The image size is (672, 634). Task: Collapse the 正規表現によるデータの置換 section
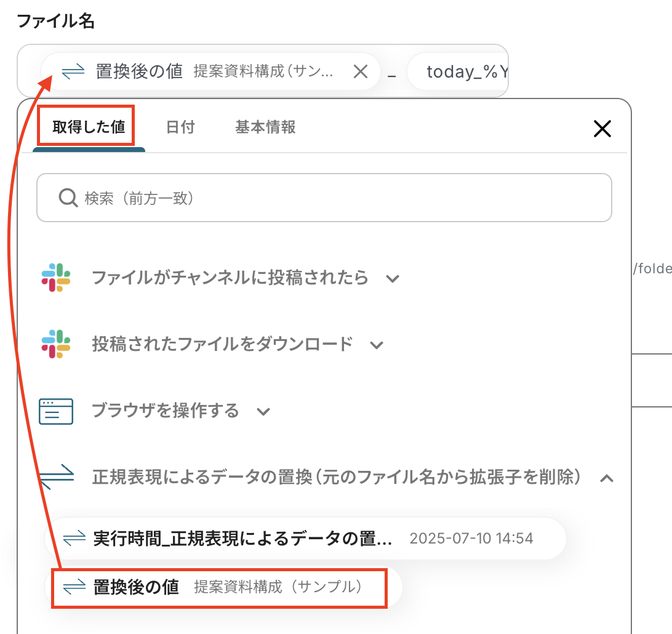click(606, 478)
